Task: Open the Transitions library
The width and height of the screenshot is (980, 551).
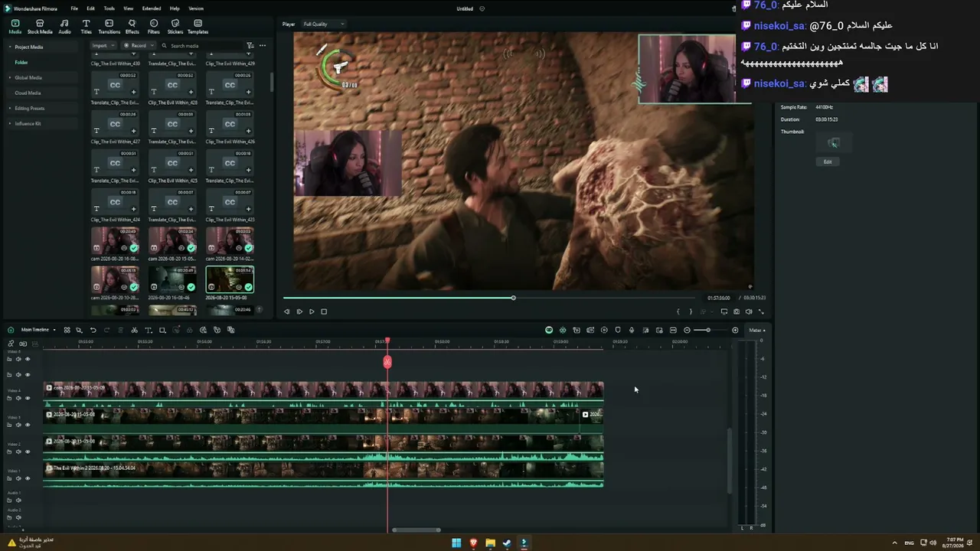Action: [x=109, y=27]
